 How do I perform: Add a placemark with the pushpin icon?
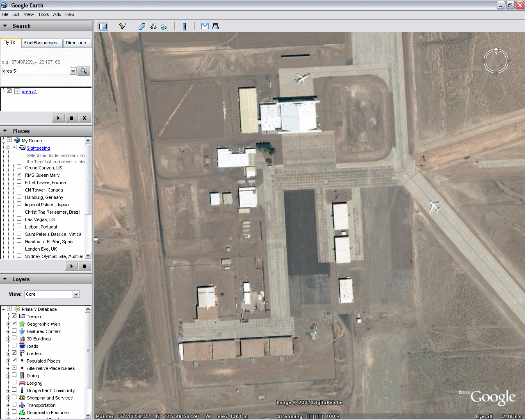[122, 26]
